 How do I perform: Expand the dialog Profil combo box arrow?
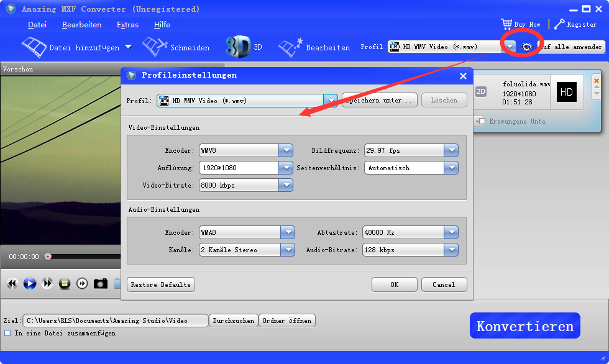(x=331, y=101)
